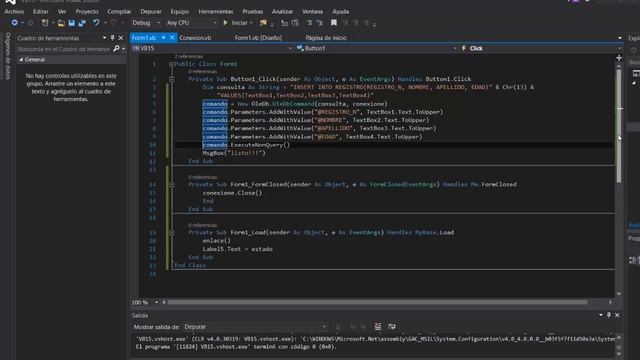Open the Any CPU platform dropdown

coord(191,23)
